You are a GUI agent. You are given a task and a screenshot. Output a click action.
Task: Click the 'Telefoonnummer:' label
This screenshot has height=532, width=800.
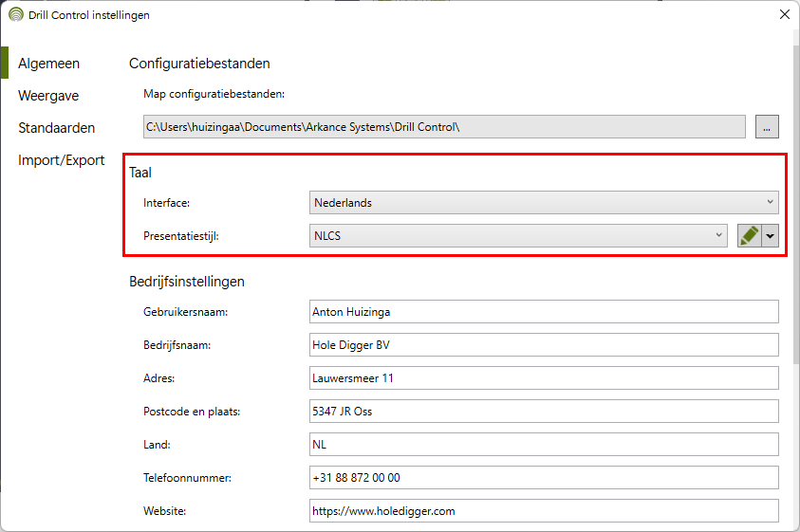tap(187, 478)
